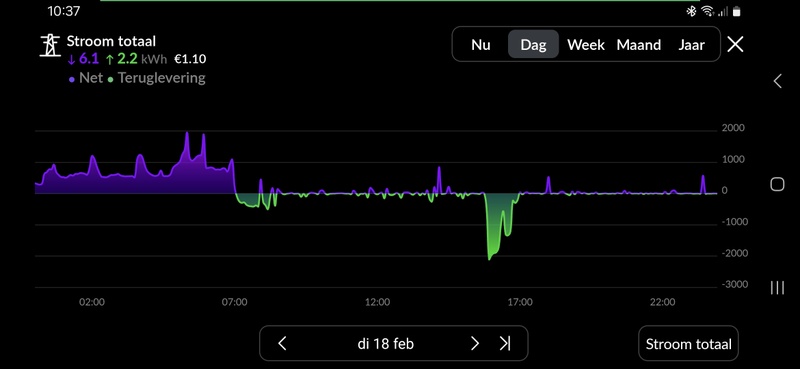Tap the 10:37 clock
This screenshot has width=800, height=369.
tap(64, 11)
